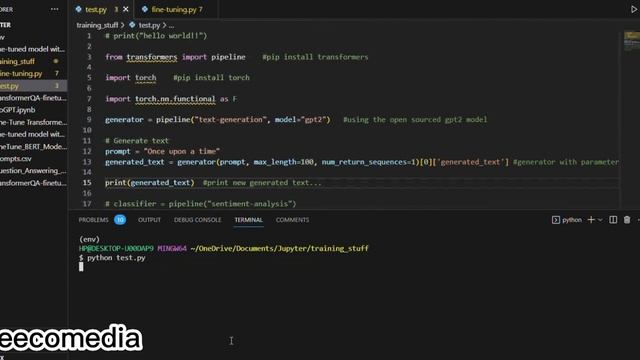Click the '#pip install torch' comment
This screenshot has height=360, width=640.
[211, 78]
